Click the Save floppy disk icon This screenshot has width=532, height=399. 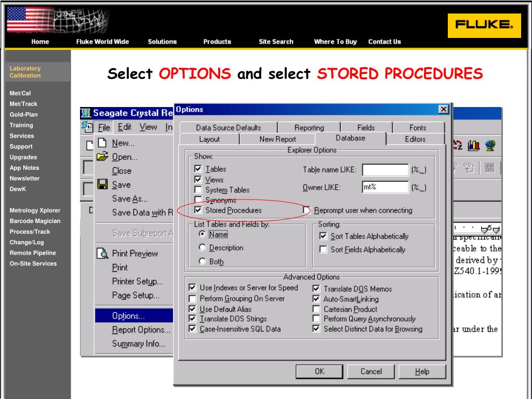click(x=102, y=184)
